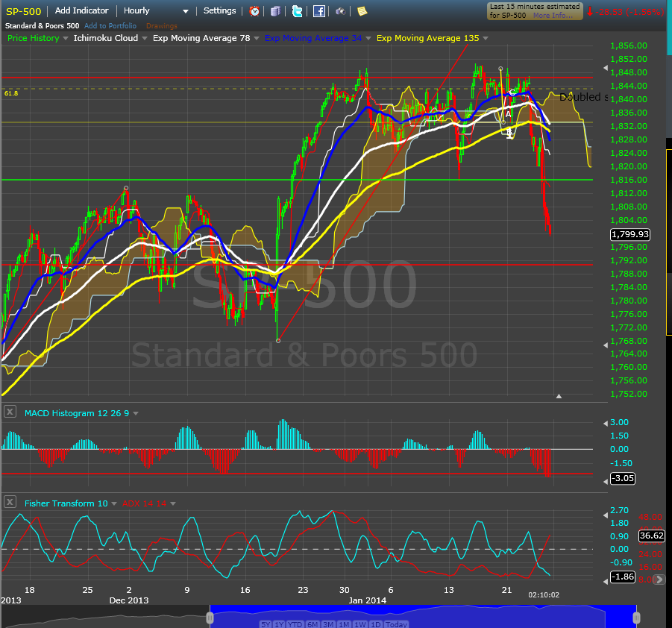Click the -1.86 Fisher value label
The image size is (672, 628).
click(622, 577)
